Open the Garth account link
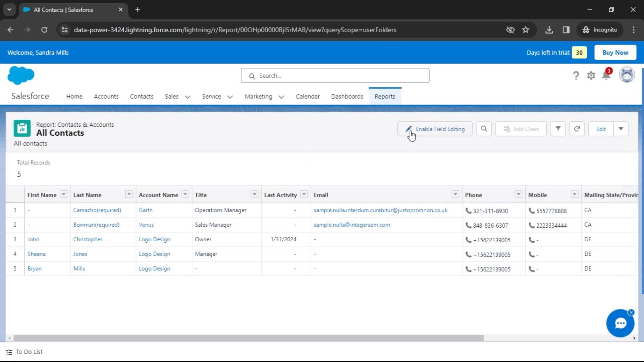The image size is (644, 362). [146, 210]
